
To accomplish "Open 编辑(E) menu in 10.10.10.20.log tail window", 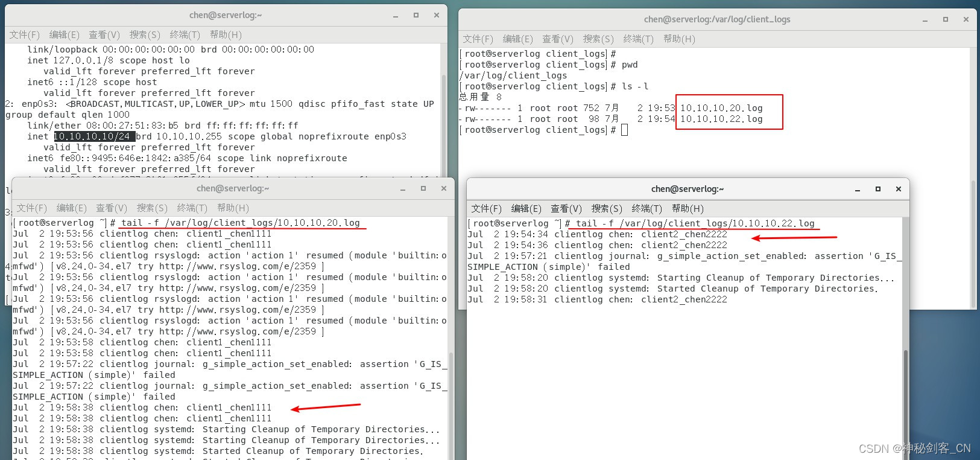I will pyautogui.click(x=72, y=208).
